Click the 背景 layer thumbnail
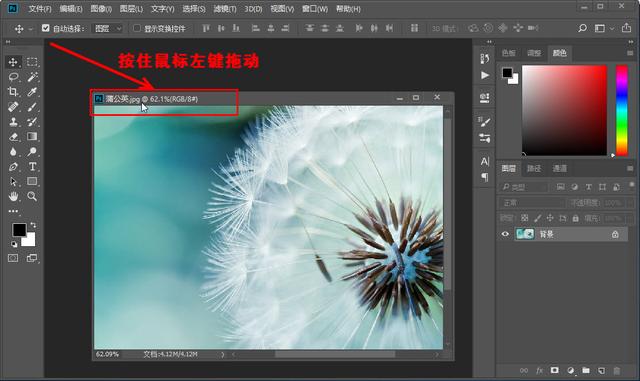The image size is (640, 381). [x=525, y=234]
